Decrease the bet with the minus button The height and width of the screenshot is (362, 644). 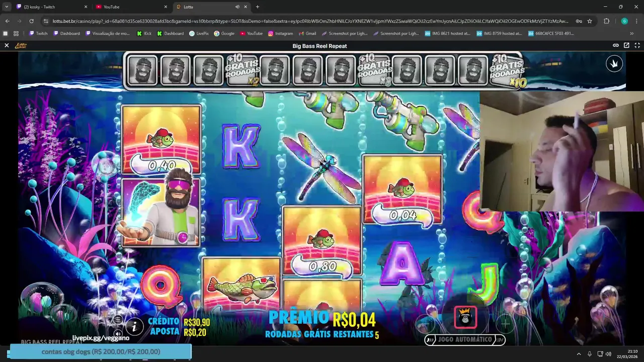click(426, 324)
